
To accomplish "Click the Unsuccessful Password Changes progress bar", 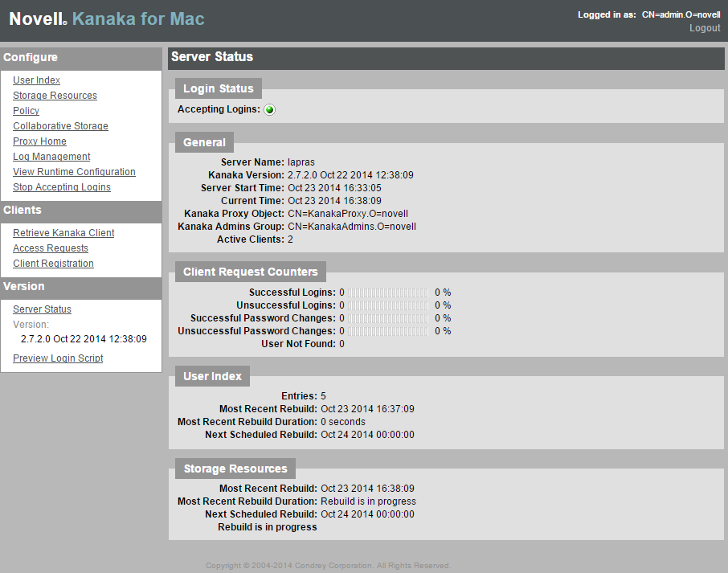I will point(388,331).
